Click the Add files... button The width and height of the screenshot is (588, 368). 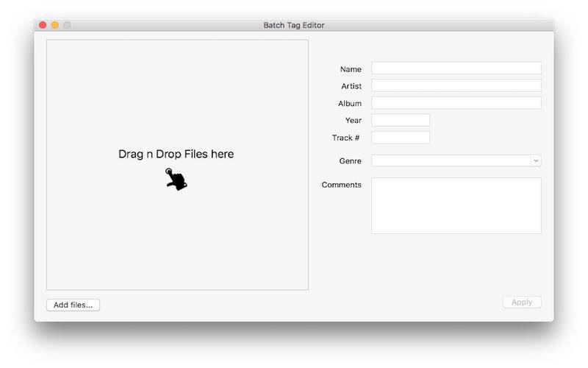point(73,305)
